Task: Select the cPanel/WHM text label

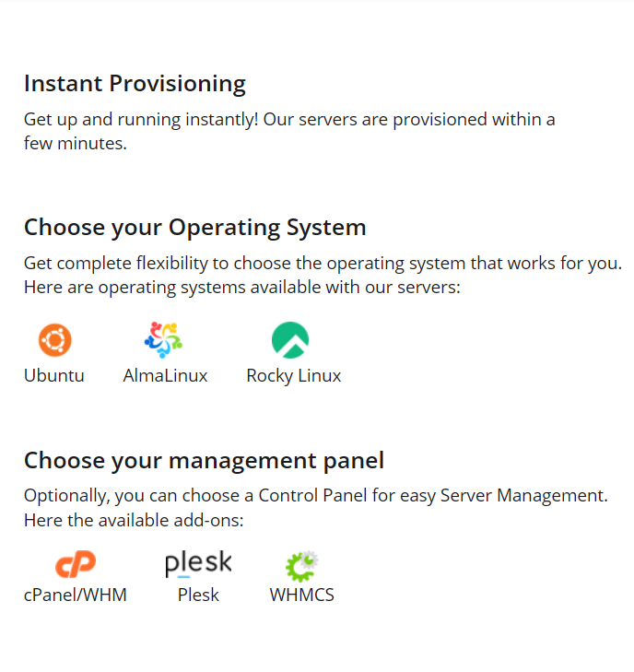Action: (76, 595)
